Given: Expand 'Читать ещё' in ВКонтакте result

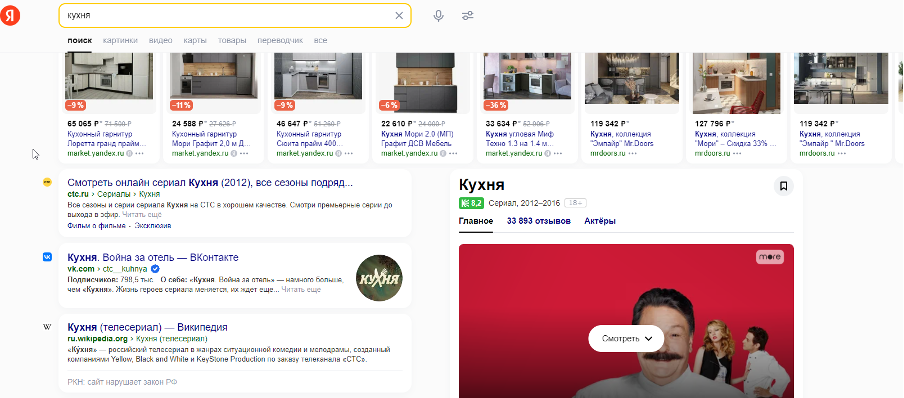Looking at the screenshot, I should pyautogui.click(x=301, y=290).
